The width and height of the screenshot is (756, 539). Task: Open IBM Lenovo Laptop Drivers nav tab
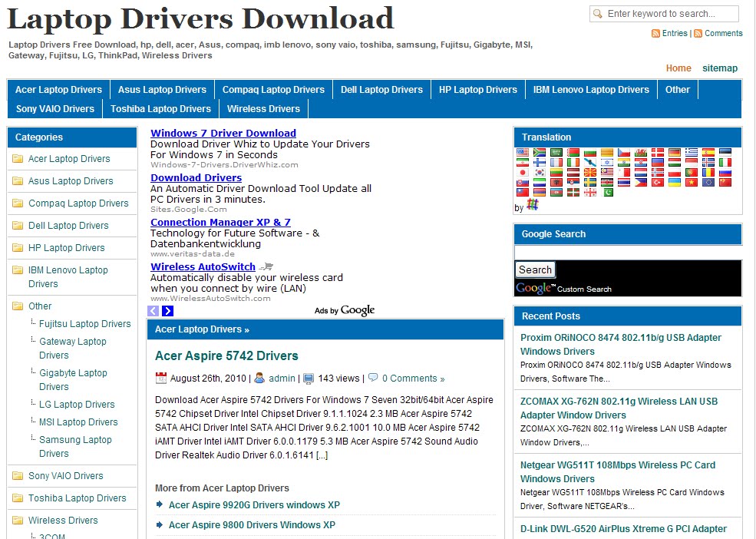(x=591, y=89)
